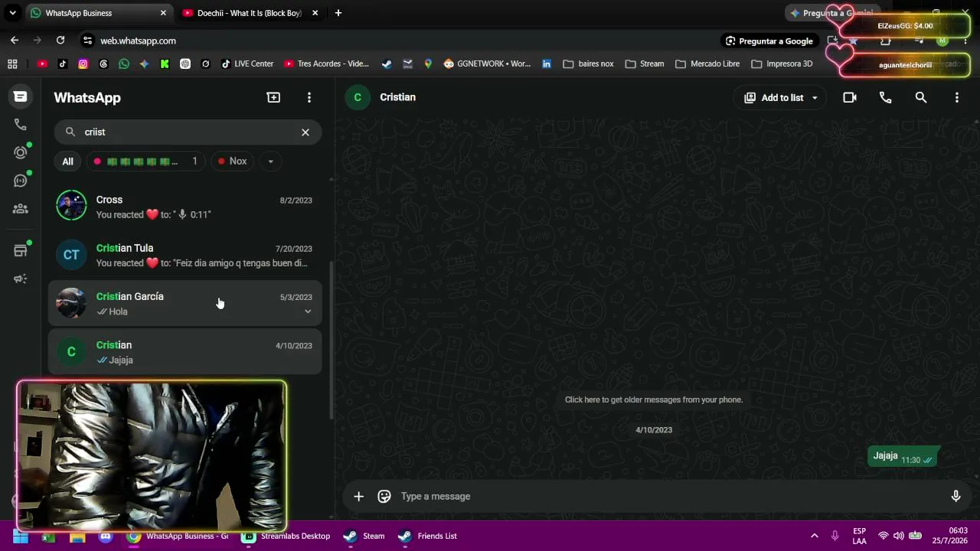
Task: Open the Communities icon in the sidebar
Action: 21,208
